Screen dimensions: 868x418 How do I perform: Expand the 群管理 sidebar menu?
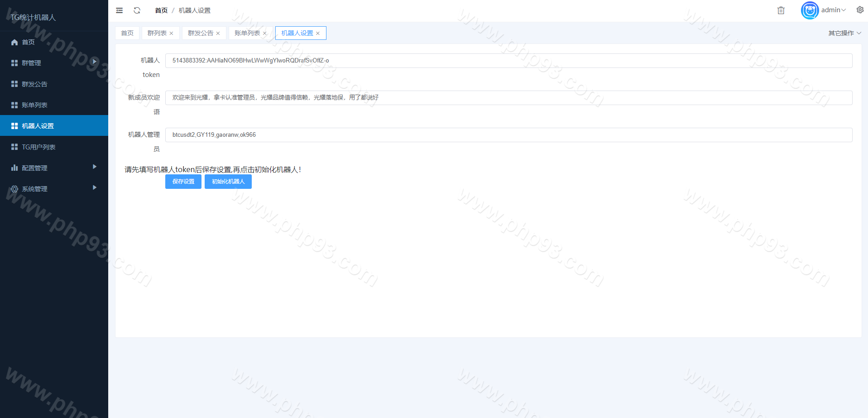[x=54, y=63]
